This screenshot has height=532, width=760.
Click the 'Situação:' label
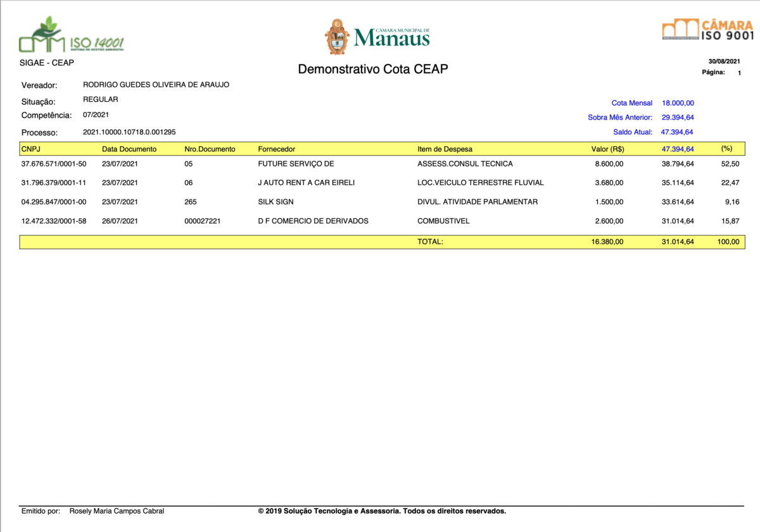tap(39, 102)
